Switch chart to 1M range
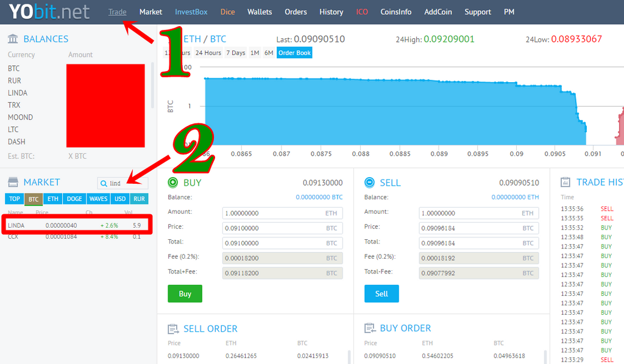This screenshot has height=364, width=624. coord(255,52)
